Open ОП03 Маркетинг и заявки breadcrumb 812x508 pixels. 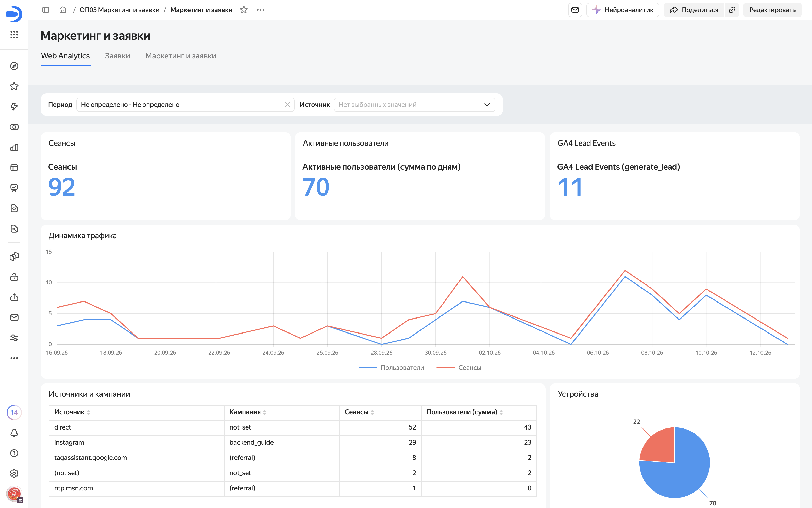[x=120, y=10]
